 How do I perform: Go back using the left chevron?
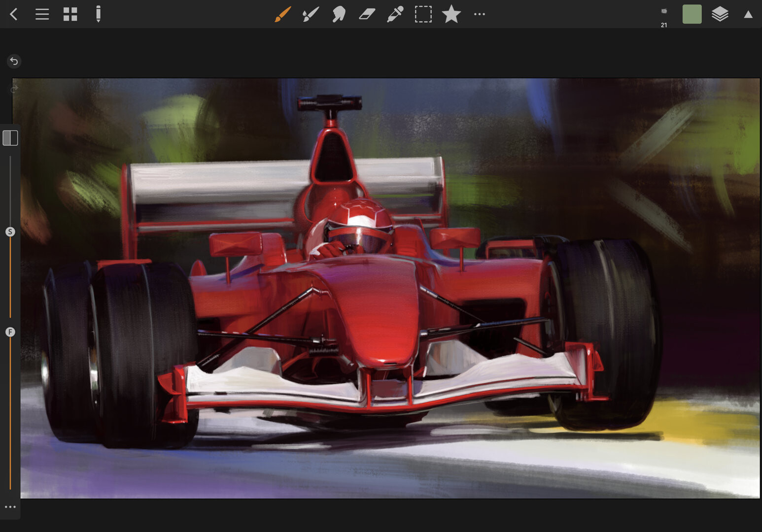coord(14,14)
